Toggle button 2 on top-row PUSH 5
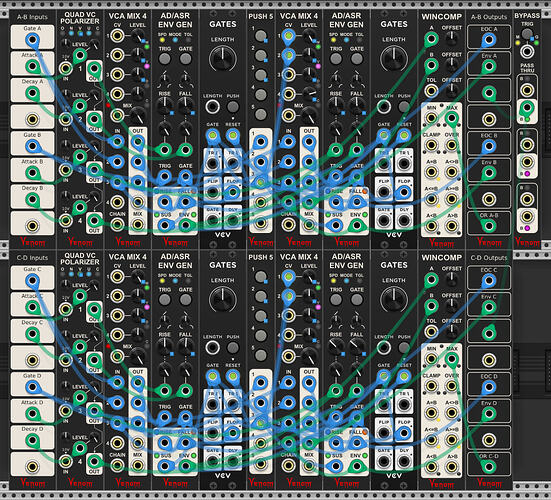 261,55
